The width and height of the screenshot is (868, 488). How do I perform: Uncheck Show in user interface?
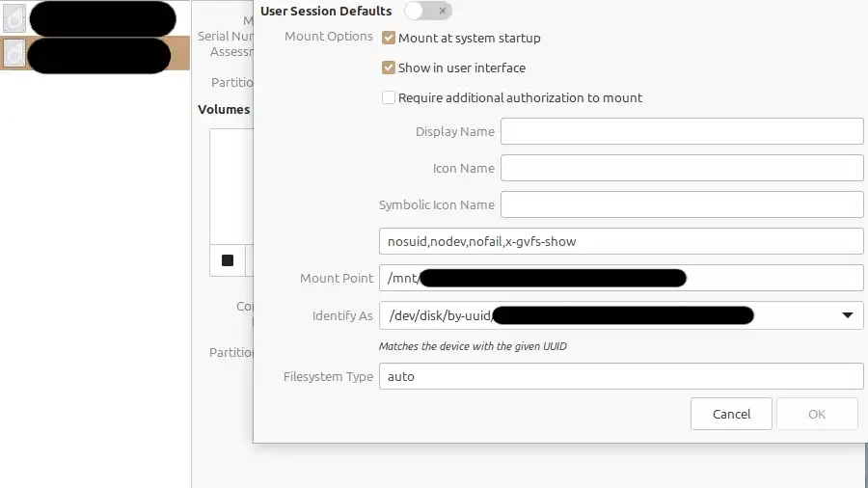pos(389,68)
